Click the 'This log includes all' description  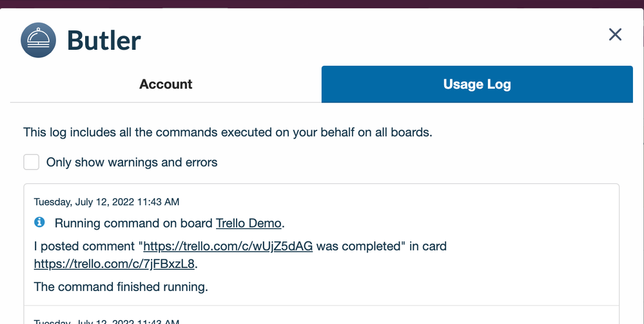click(228, 132)
